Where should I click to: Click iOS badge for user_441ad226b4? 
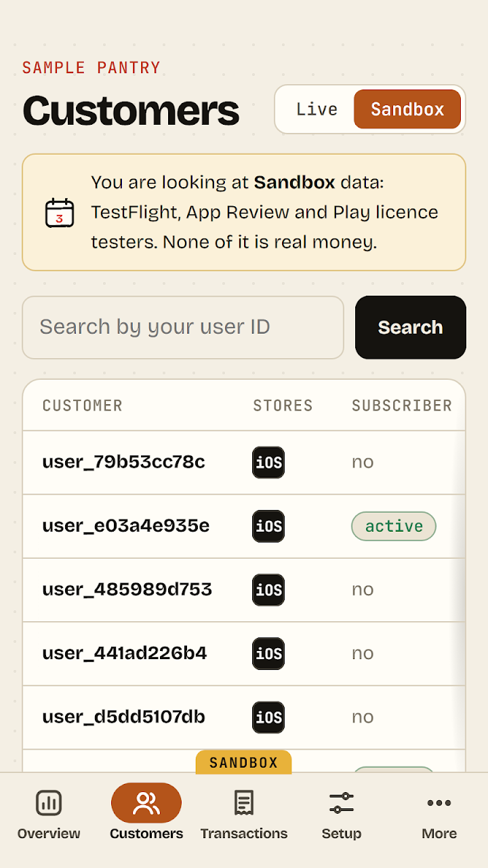(x=268, y=654)
